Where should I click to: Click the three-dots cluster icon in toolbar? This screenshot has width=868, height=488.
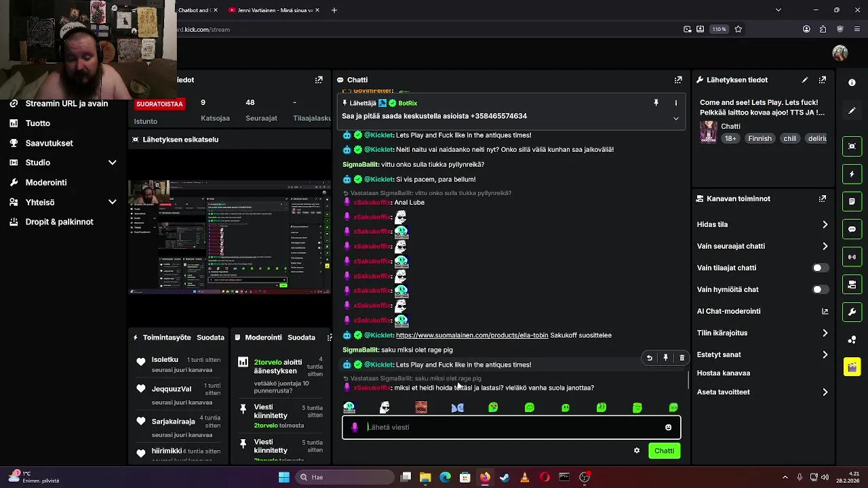(x=852, y=340)
